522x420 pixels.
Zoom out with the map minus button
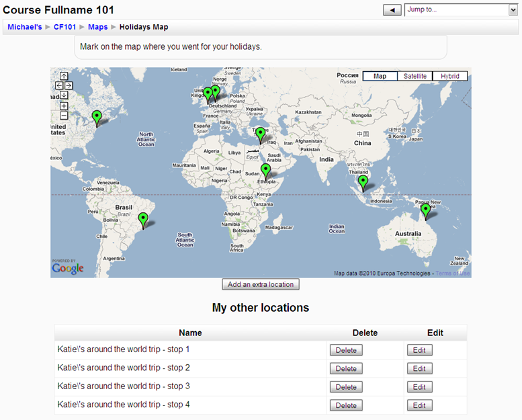[x=64, y=116]
